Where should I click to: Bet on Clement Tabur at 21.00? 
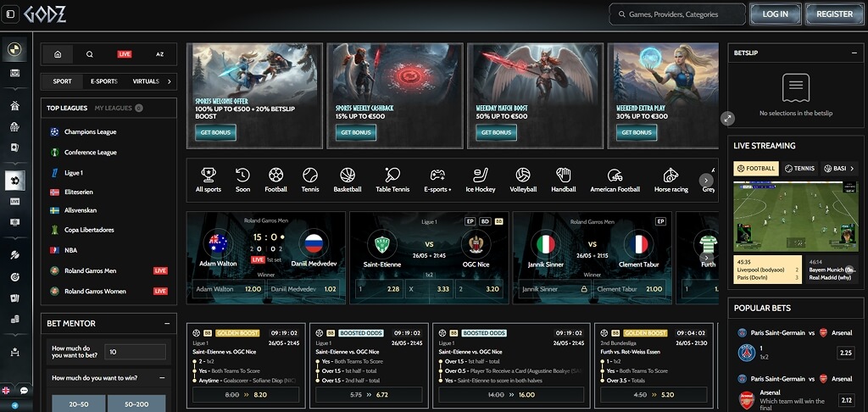coord(630,288)
